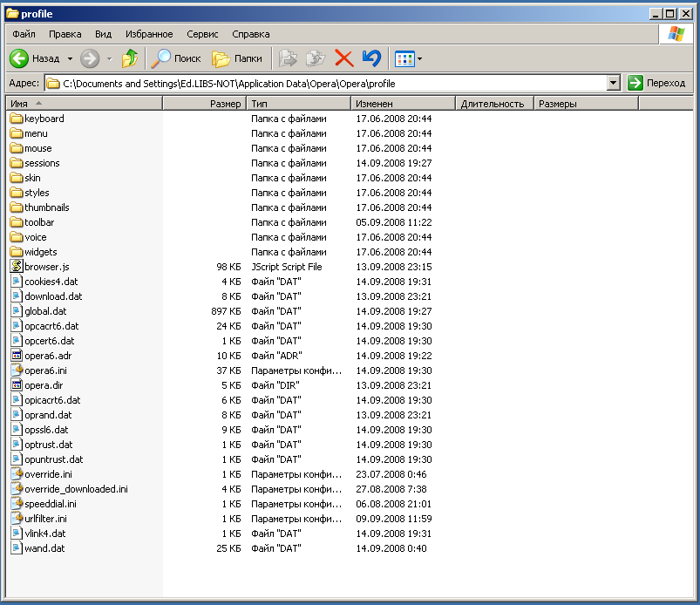This screenshot has width=700, height=605.
Task: Open the Избранное menu
Action: (x=149, y=34)
